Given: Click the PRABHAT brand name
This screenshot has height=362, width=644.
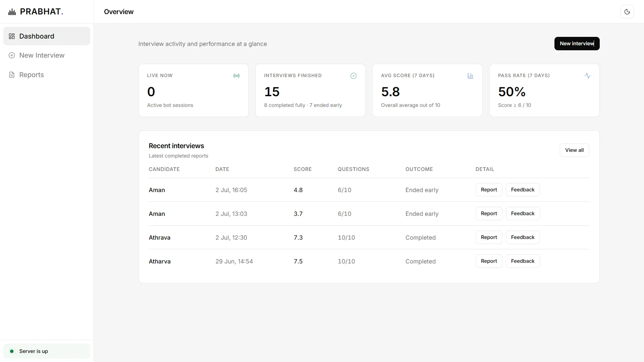Looking at the screenshot, I should [x=42, y=12].
